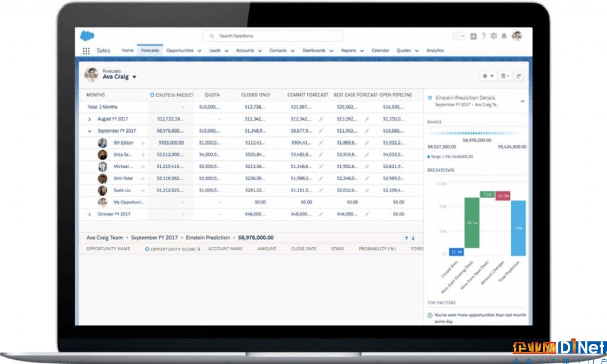Click the Einstein Predict column header

click(x=171, y=95)
